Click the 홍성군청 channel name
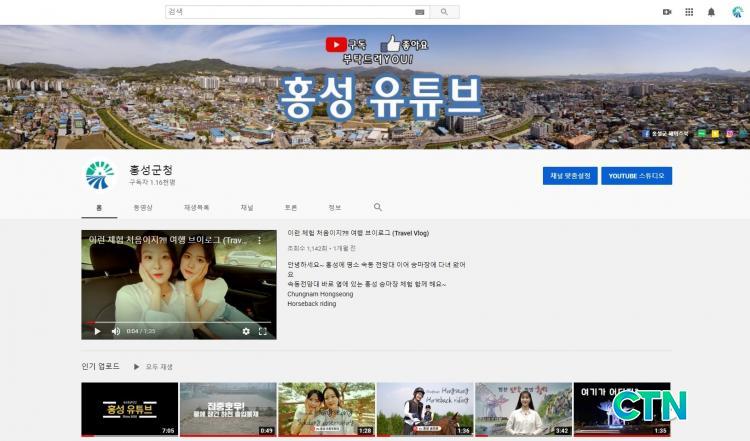750x441 pixels. pyautogui.click(x=151, y=169)
